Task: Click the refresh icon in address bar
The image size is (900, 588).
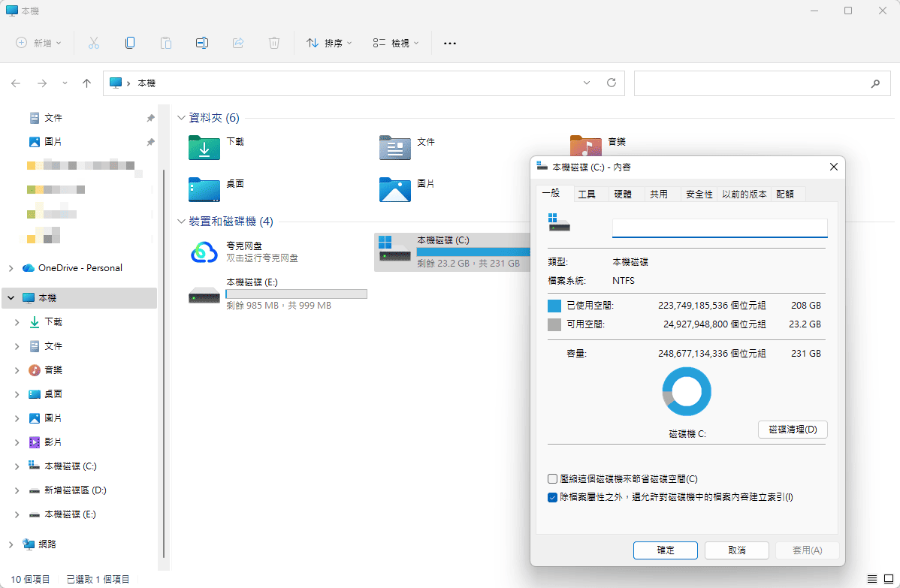Action: click(612, 83)
